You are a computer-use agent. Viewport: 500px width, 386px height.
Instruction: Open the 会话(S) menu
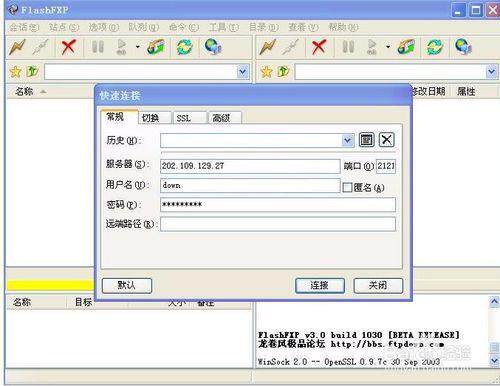click(x=24, y=27)
